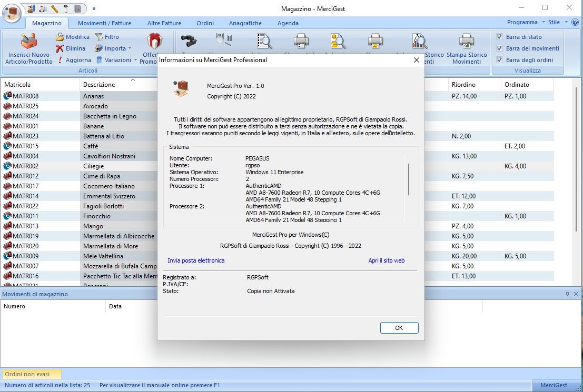Click OK in the Informazioni dialog
This screenshot has width=583, height=392.
pos(399,328)
